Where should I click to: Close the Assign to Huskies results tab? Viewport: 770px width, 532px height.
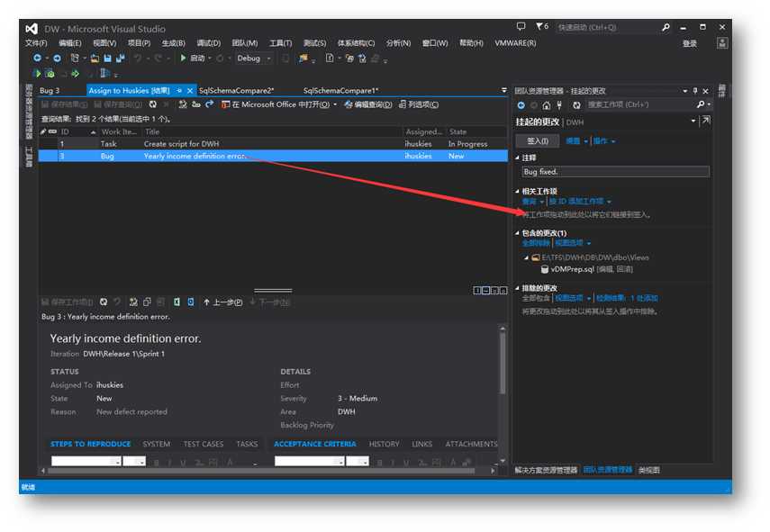[x=190, y=91]
